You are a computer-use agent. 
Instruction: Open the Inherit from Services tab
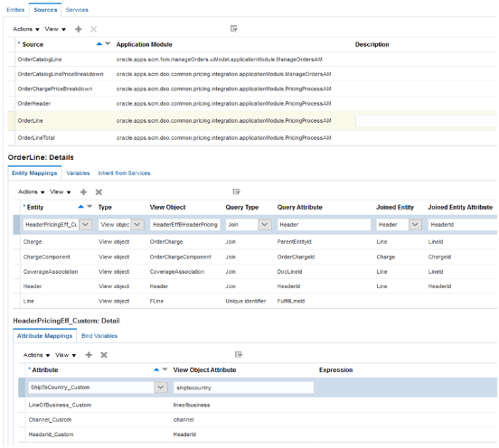click(x=124, y=173)
